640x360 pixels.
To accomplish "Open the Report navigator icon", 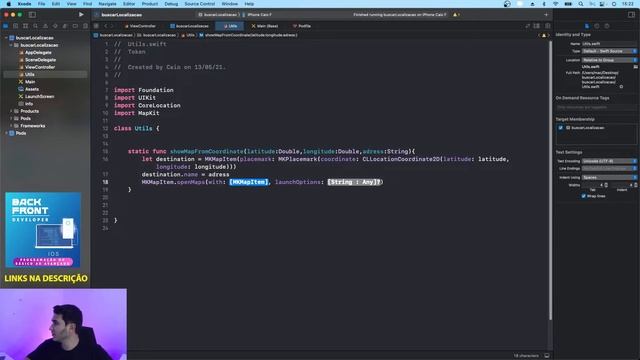I will tap(85, 26).
